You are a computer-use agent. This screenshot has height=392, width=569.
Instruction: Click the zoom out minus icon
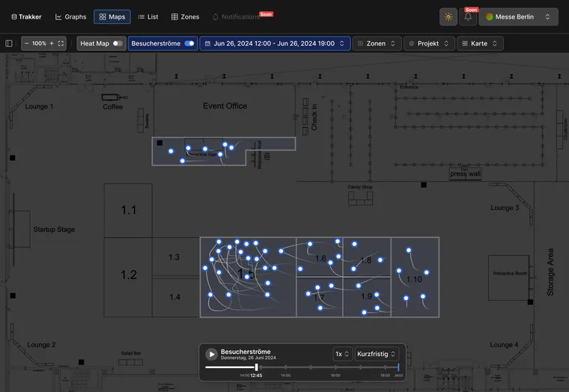pos(26,43)
